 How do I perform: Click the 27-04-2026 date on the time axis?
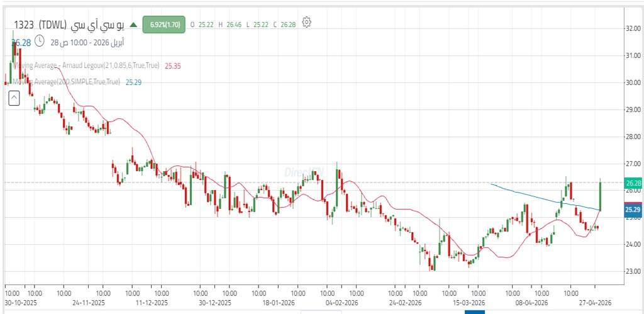[596, 302]
